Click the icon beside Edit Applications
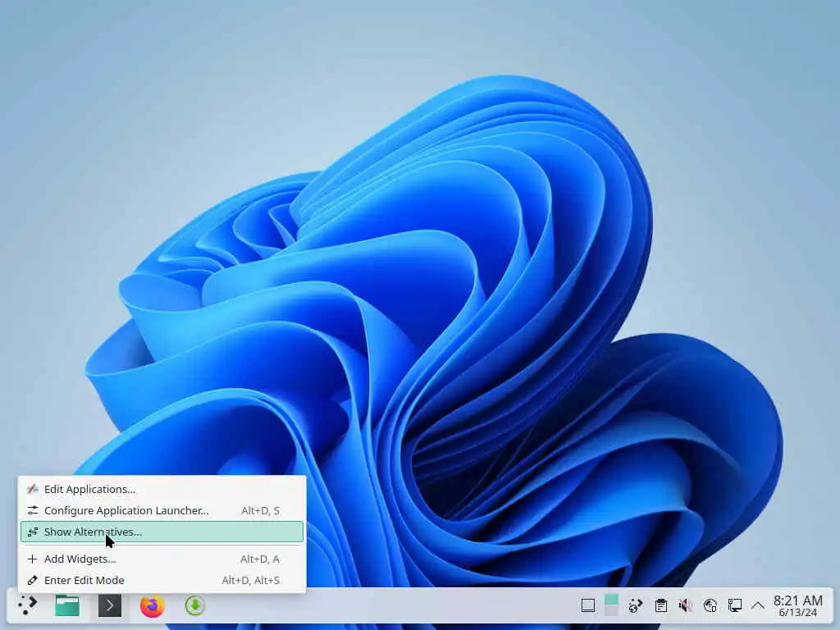The image size is (840, 630). click(32, 489)
